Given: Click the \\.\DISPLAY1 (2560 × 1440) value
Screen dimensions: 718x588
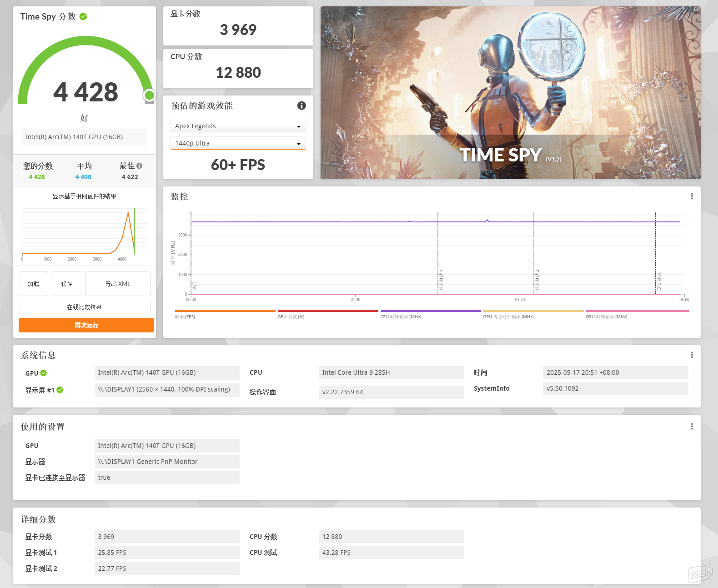Looking at the screenshot, I should 167,390.
